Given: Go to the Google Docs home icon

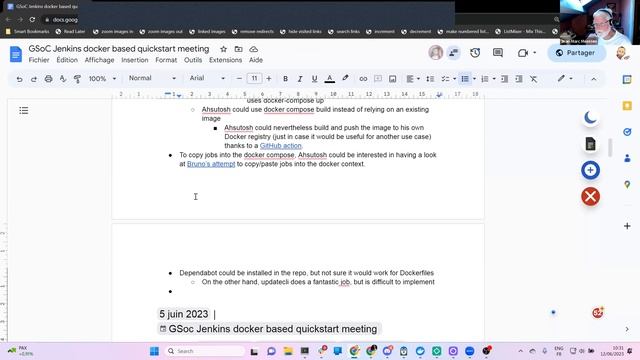Looking at the screenshot, I should pos(16,54).
